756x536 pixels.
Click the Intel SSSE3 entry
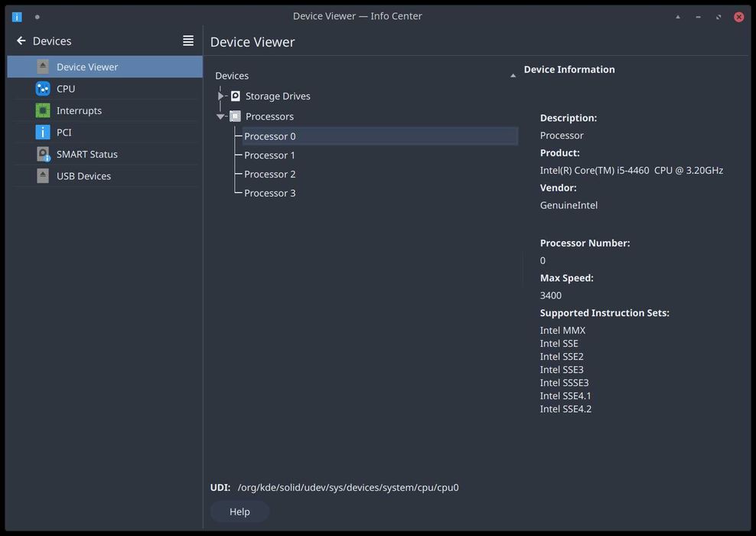[x=564, y=383]
